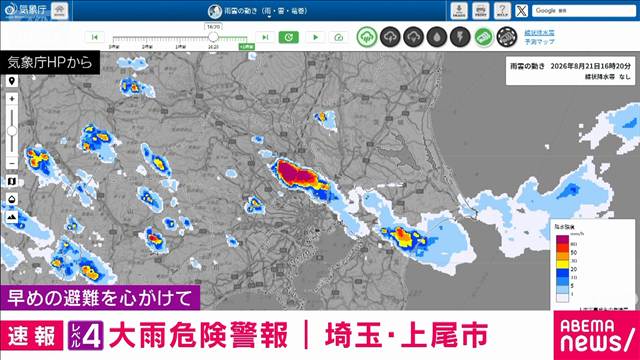Start the radar animation with play button
Viewport: 640px width, 360px height.
pos(315,37)
